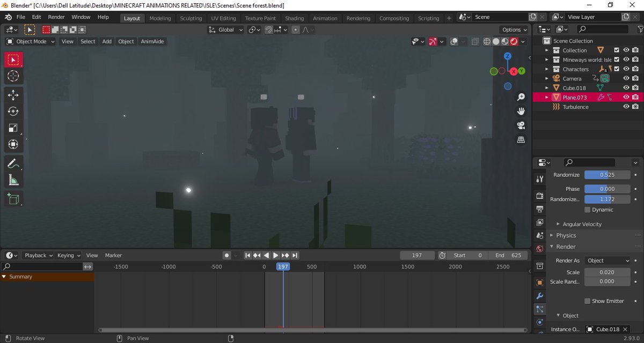Switch perspective/orthographic grid icon
644x343 pixels.
click(521, 140)
